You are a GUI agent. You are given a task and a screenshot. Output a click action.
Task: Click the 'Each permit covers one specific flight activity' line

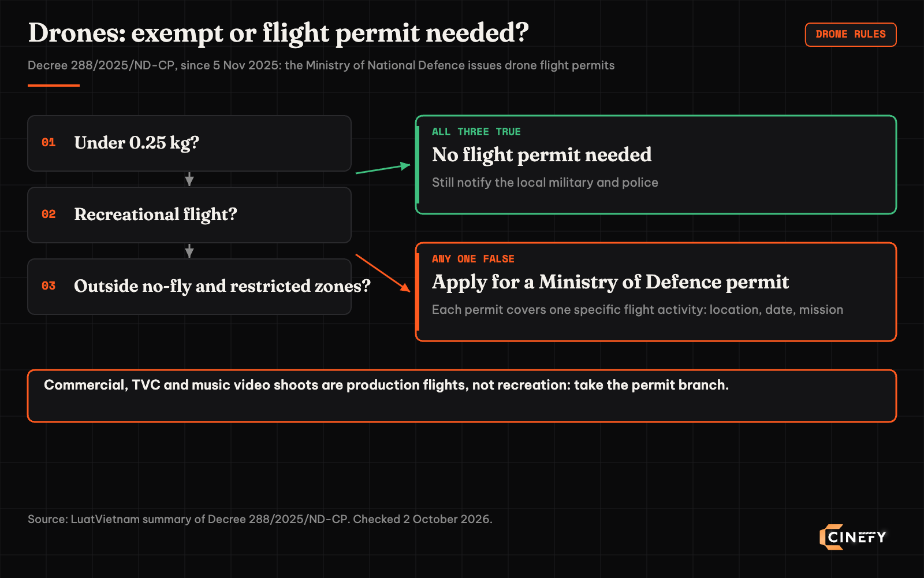coord(638,310)
